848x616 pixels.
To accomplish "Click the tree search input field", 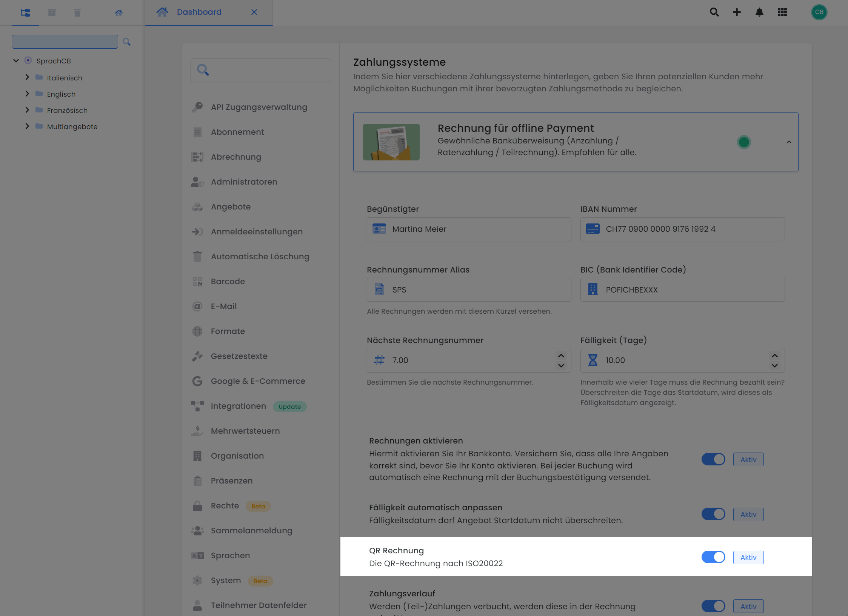I will coord(65,42).
